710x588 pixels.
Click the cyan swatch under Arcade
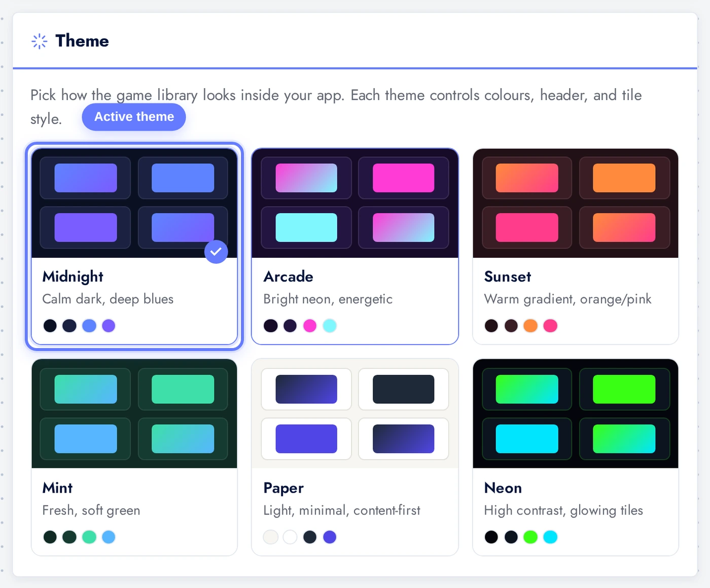click(x=330, y=326)
